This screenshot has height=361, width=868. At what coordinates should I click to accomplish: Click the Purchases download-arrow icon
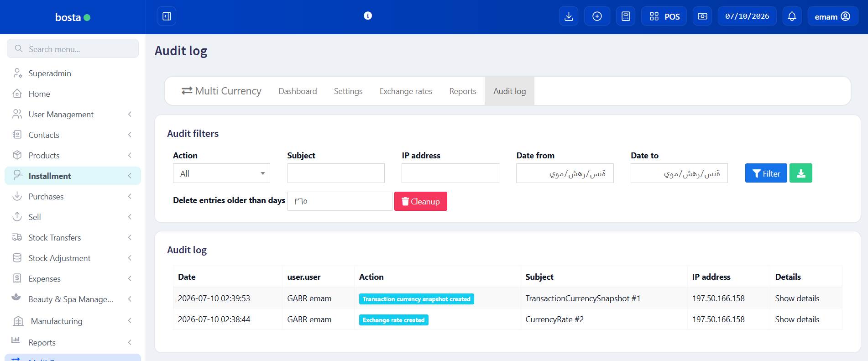pyautogui.click(x=17, y=196)
